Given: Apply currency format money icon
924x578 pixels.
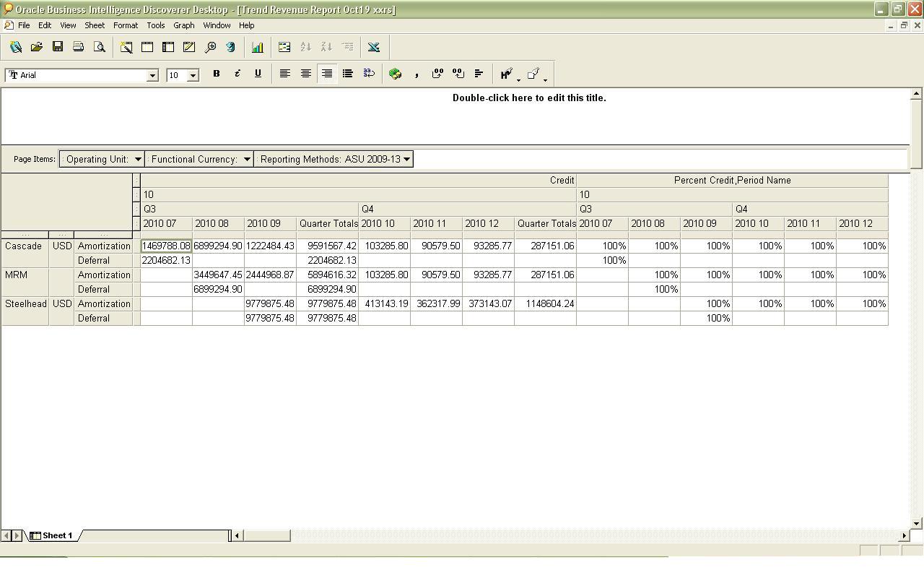Looking at the screenshot, I should (396, 74).
